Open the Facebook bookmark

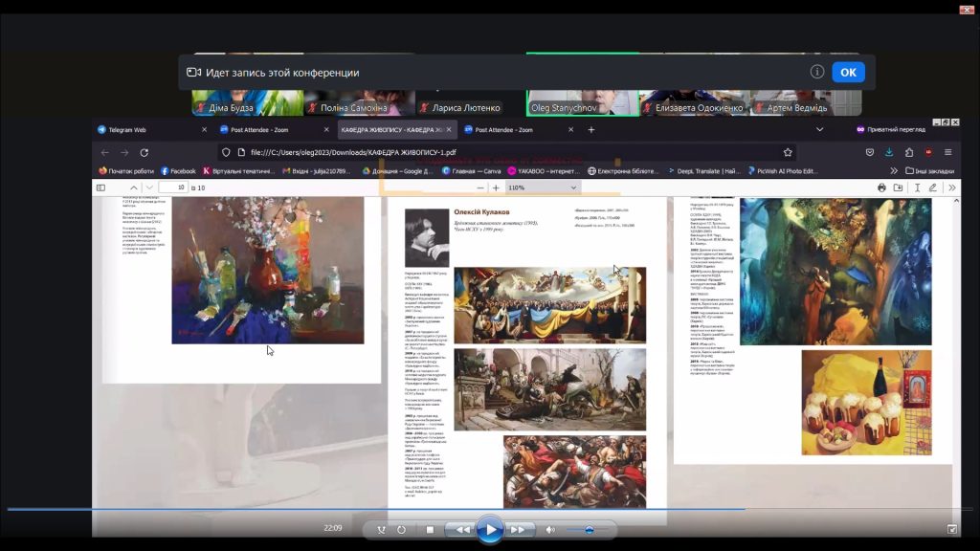tap(177, 171)
